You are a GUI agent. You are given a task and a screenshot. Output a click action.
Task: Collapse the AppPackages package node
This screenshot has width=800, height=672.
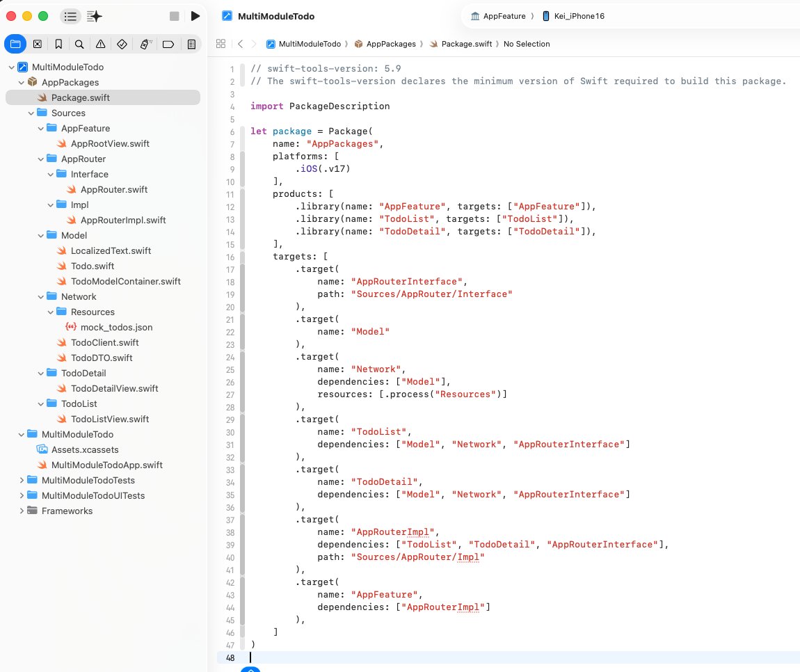click(x=21, y=82)
